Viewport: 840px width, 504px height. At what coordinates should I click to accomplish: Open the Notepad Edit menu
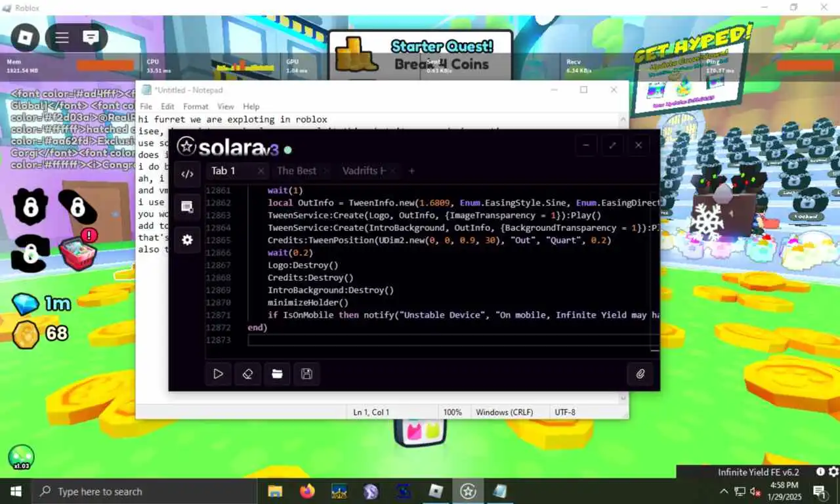coord(168,106)
